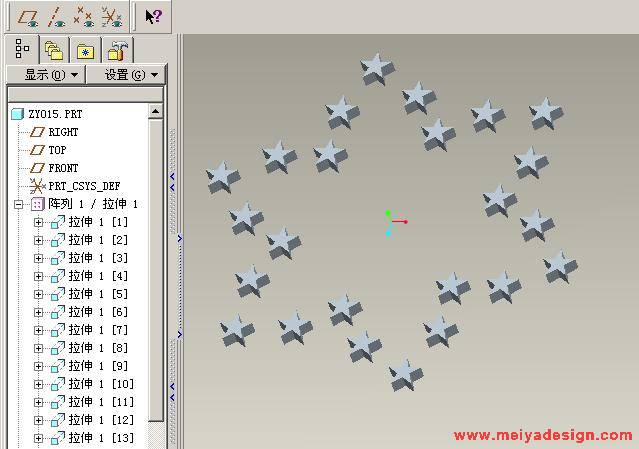Open the layer tree tab
The image size is (639, 449).
pos(54,51)
